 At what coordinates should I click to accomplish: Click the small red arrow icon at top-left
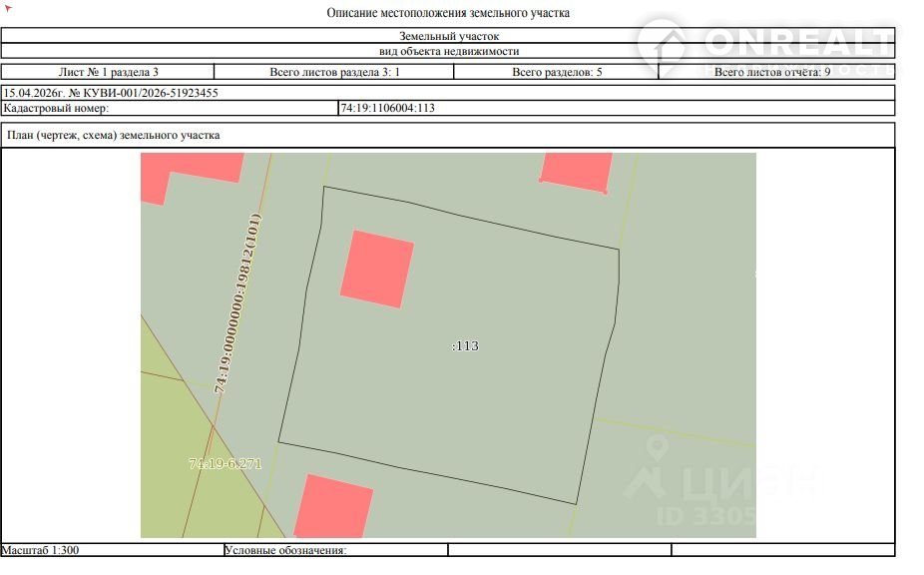8,8
